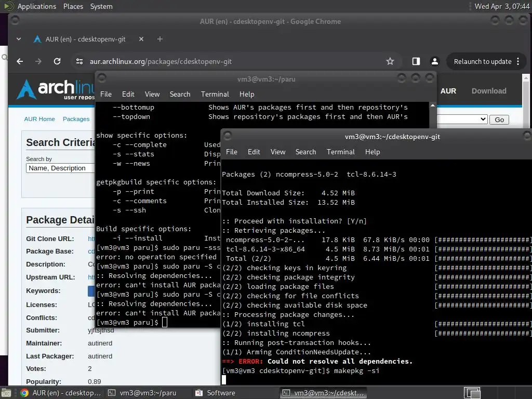
Task: Open site information icon in address bar
Action: pyautogui.click(x=79, y=61)
